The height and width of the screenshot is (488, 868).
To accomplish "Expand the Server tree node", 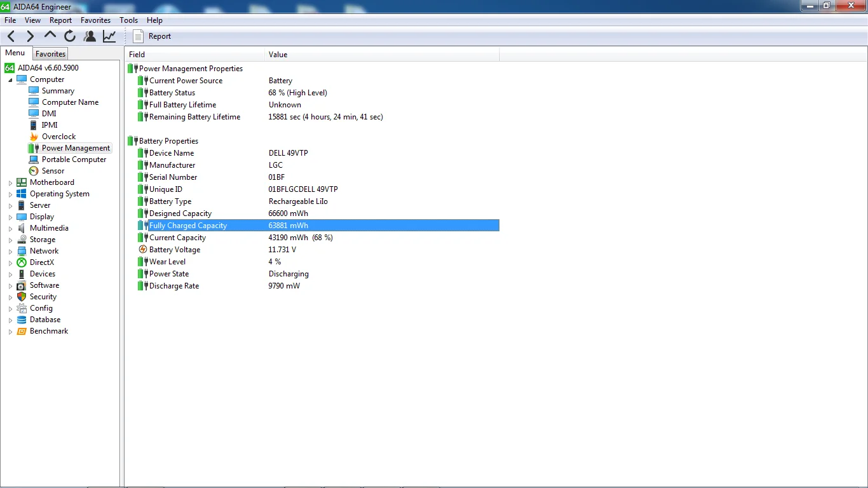I will click(x=10, y=206).
